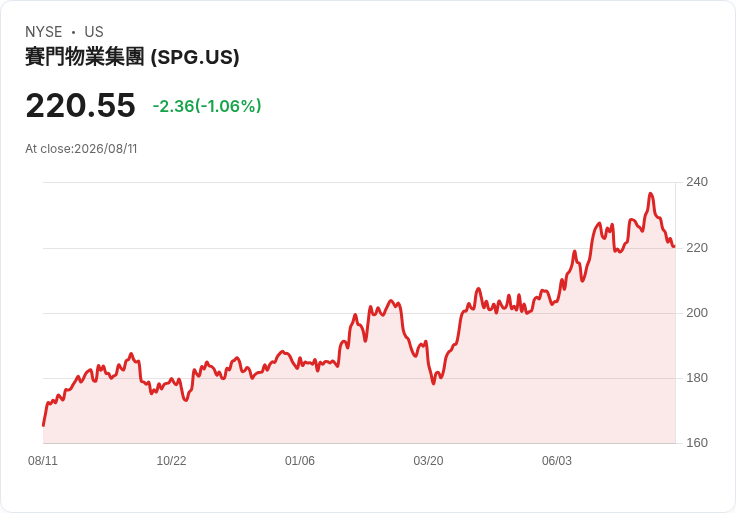This screenshot has height=513, width=736.
Task: Click the US market label
Action: [94, 32]
